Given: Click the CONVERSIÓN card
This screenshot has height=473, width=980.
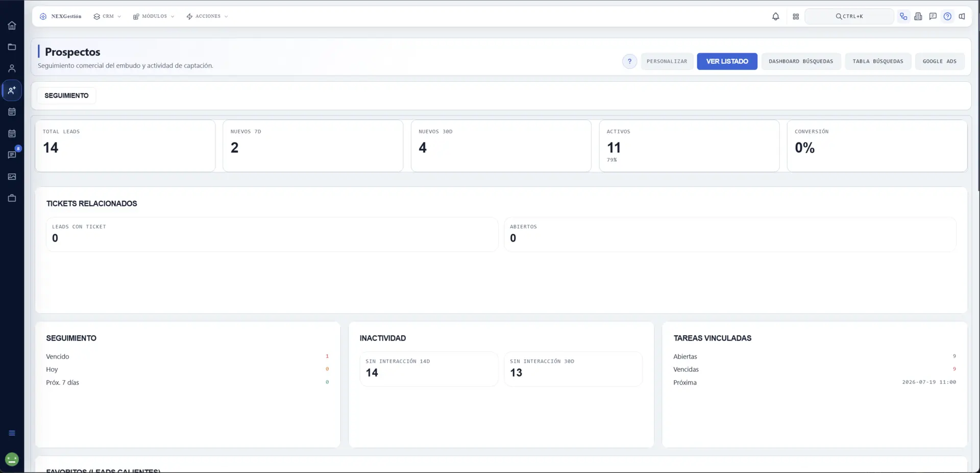Looking at the screenshot, I should (x=877, y=146).
